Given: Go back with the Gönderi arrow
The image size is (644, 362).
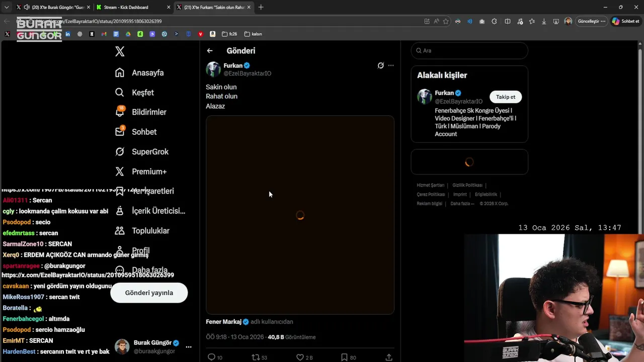Looking at the screenshot, I should coord(210,51).
